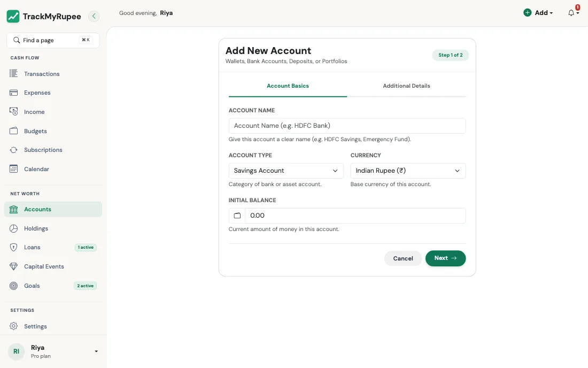Click the Calendar grid icon
The height and width of the screenshot is (368, 588).
click(x=13, y=169)
